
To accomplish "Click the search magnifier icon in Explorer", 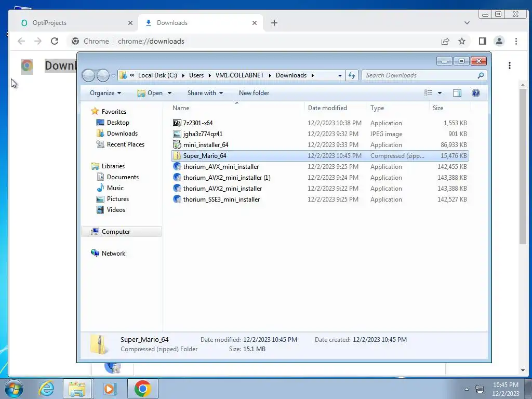I will point(481,75).
